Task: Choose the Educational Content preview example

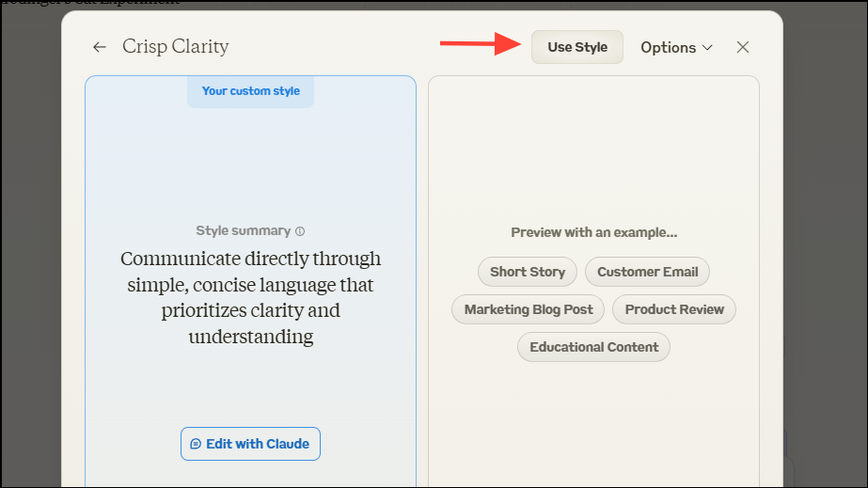Action: point(593,347)
